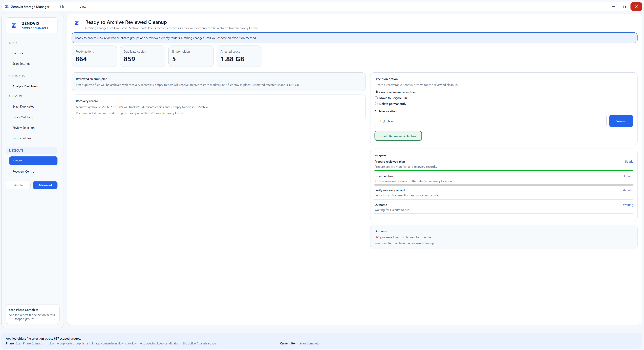Click the Recovery record heading
644x350 pixels.
(x=87, y=101)
